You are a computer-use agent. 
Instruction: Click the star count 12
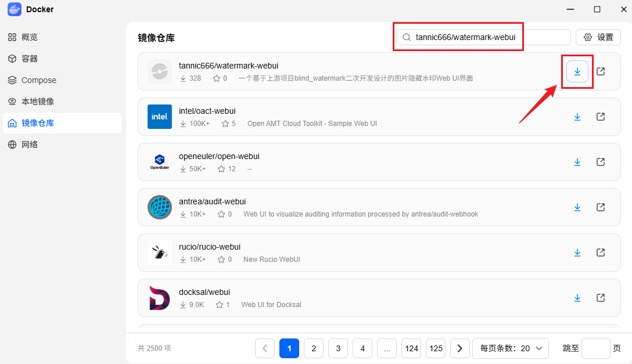232,169
